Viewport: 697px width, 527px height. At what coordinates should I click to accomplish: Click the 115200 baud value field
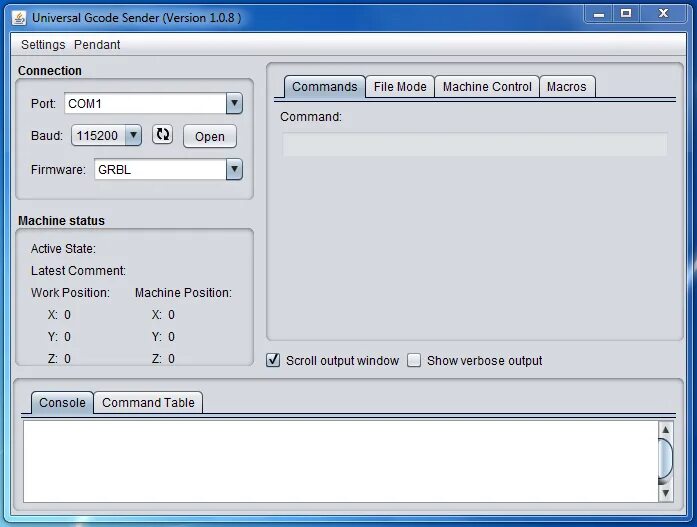(98, 136)
